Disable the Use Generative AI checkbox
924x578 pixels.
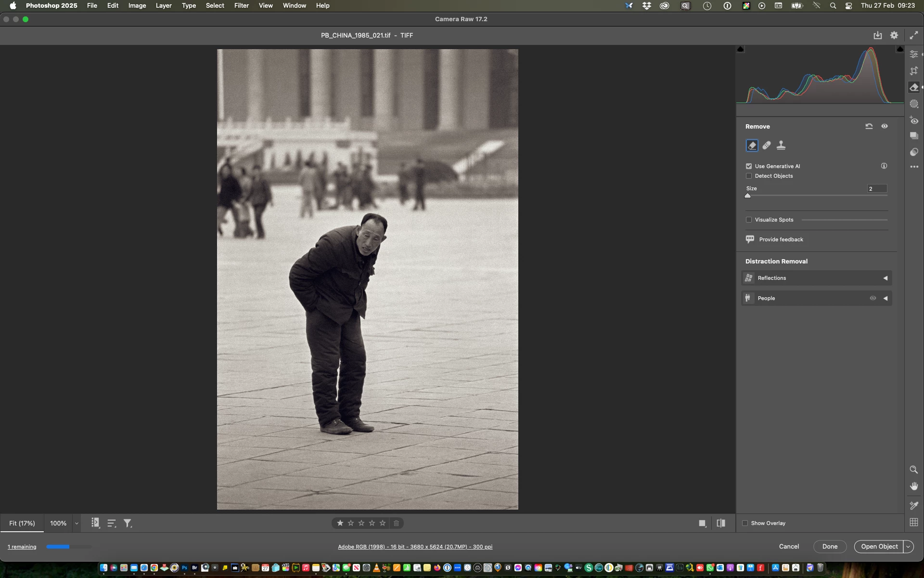pyautogui.click(x=749, y=166)
